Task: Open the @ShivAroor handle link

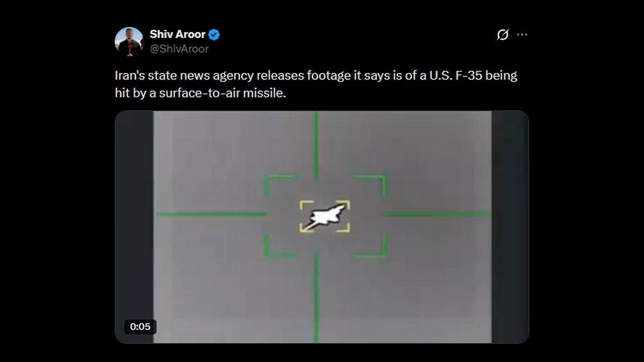Action: [179, 49]
